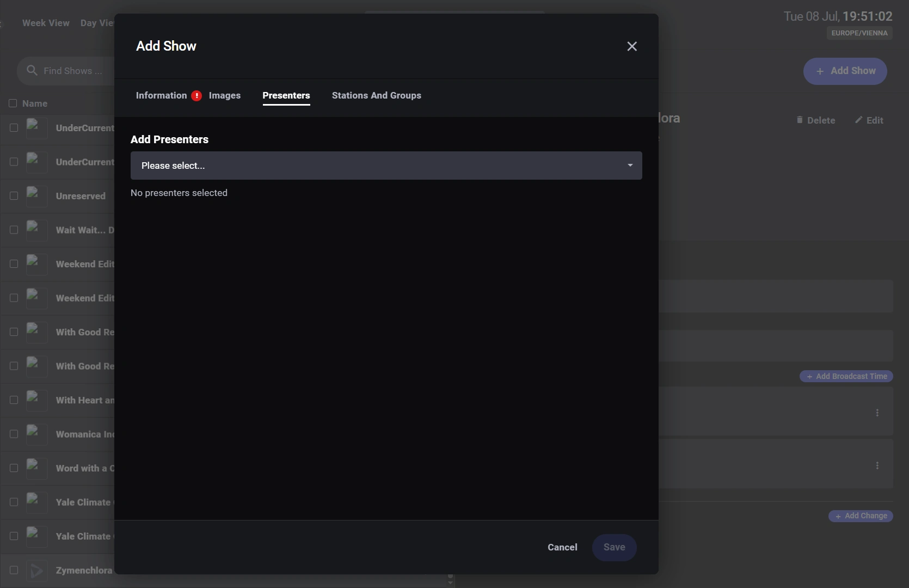Viewport: 909px width, 588px height.
Task: Open the Stations And Groups tab
Action: click(376, 95)
